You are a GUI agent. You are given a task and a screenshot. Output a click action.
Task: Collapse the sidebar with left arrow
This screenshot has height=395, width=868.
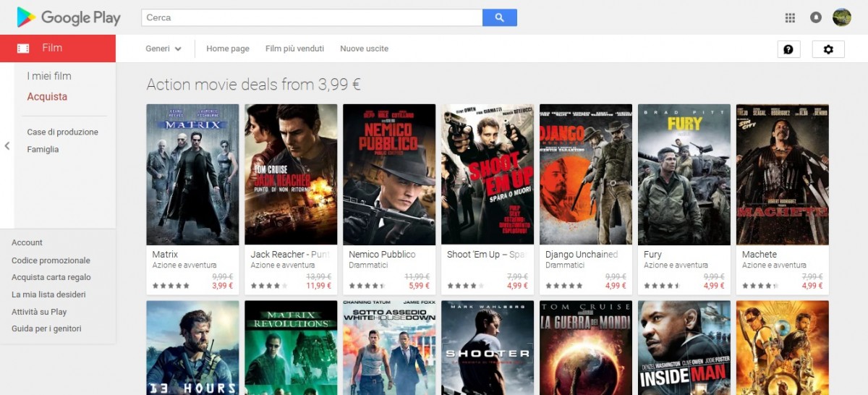pos(7,146)
